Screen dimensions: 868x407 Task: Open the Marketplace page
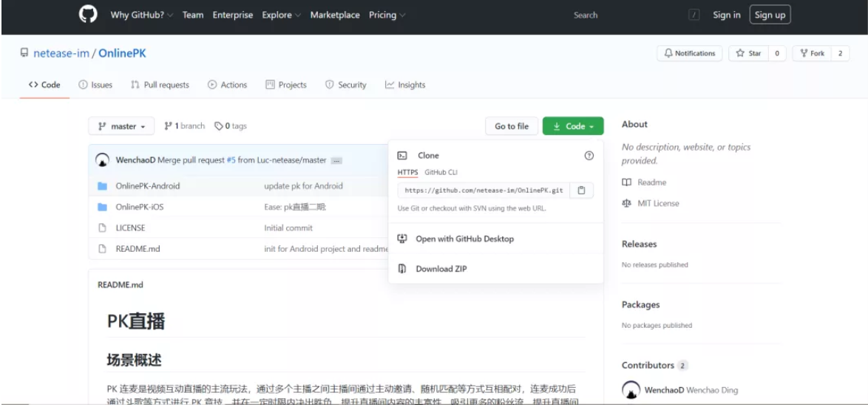(x=335, y=15)
